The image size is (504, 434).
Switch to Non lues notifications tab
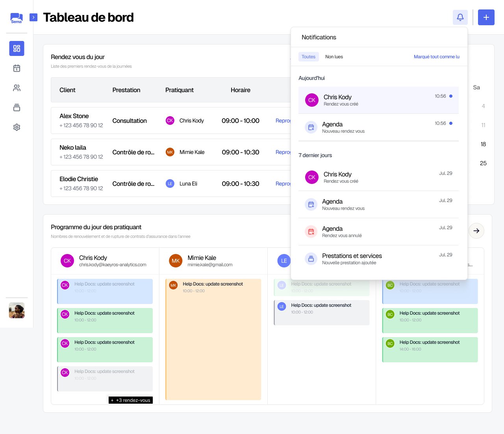coord(334,57)
